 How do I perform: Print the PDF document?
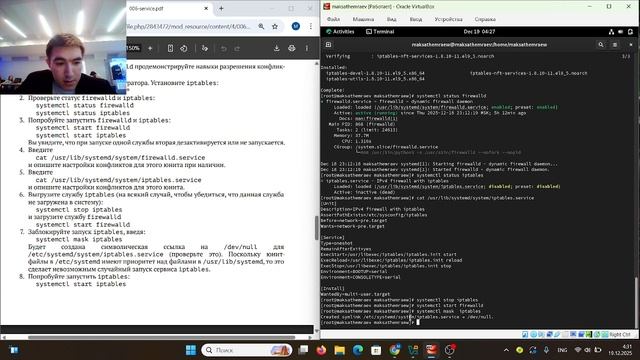[291, 48]
